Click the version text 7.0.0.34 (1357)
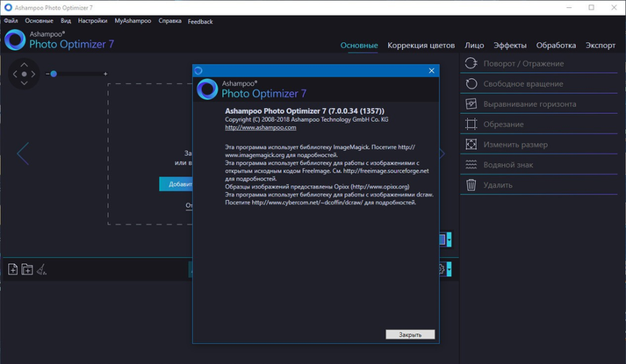The width and height of the screenshot is (626, 364). (x=356, y=111)
